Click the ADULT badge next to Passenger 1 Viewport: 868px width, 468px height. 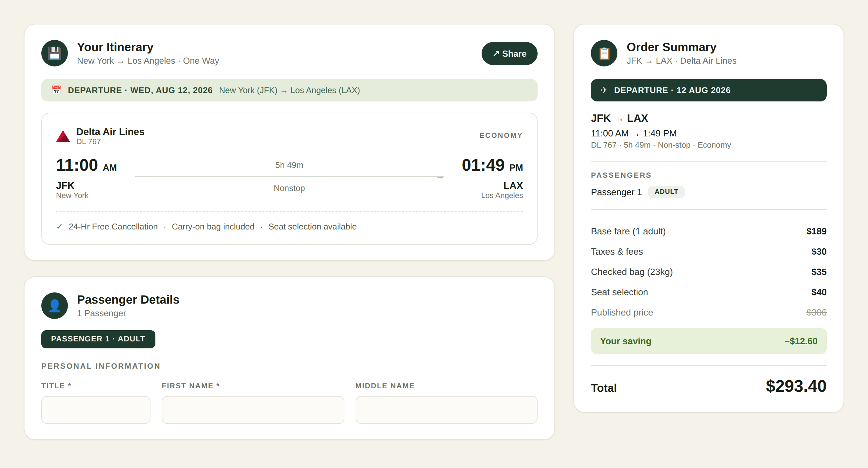666,192
